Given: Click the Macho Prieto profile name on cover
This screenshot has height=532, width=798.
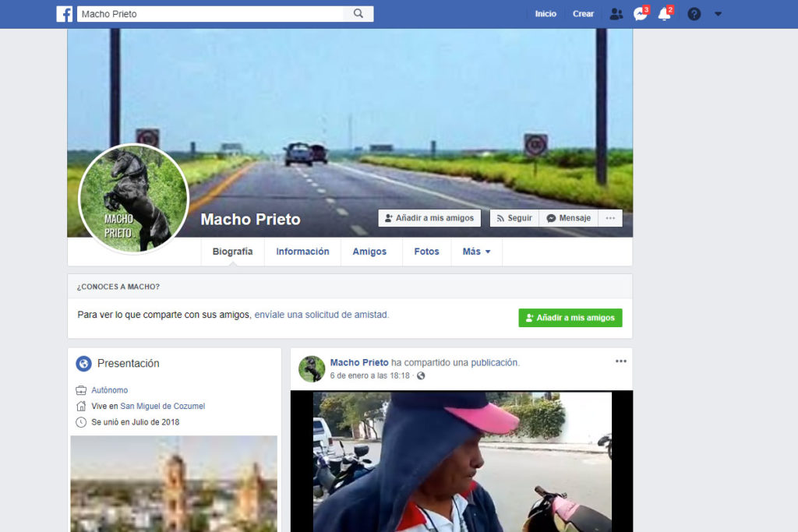Looking at the screenshot, I should (x=250, y=219).
